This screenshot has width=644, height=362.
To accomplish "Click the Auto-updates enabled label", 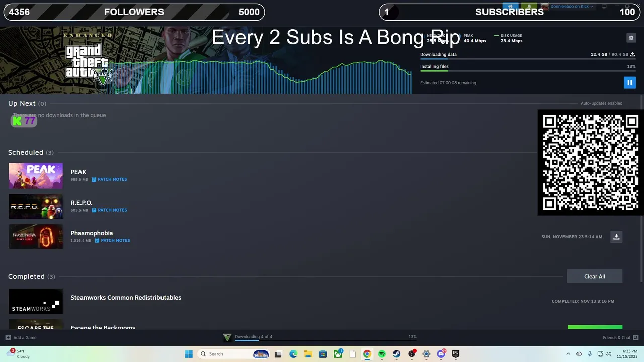I will (601, 103).
